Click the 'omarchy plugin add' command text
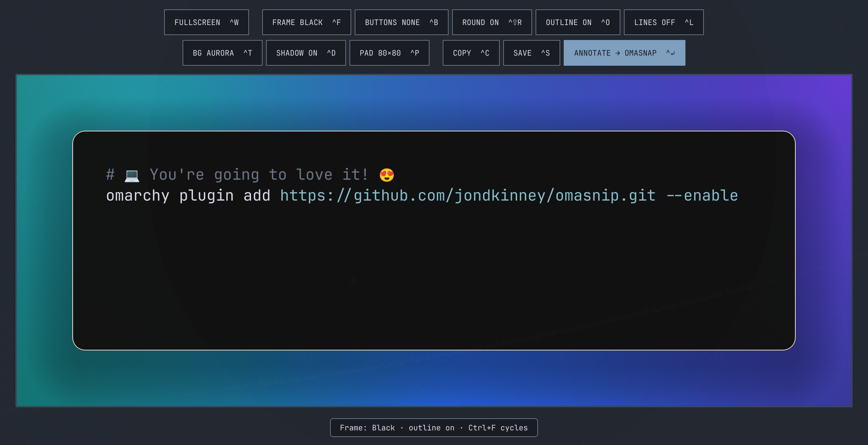The width and height of the screenshot is (868, 445). [x=188, y=196]
